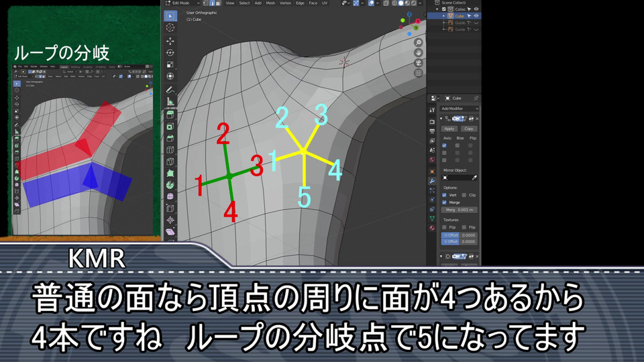Open the Material properties tab
The image size is (644, 362).
tap(432, 228)
